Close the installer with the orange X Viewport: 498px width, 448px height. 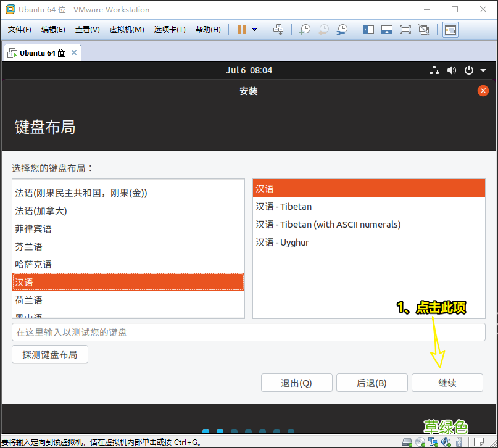pyautogui.click(x=483, y=91)
